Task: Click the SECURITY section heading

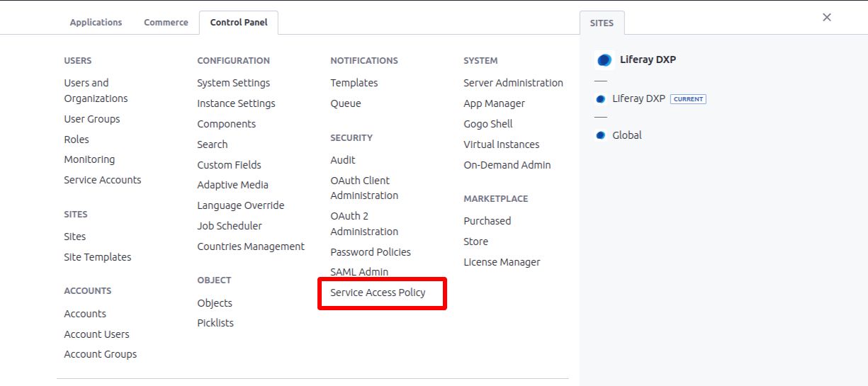Action: [x=351, y=138]
